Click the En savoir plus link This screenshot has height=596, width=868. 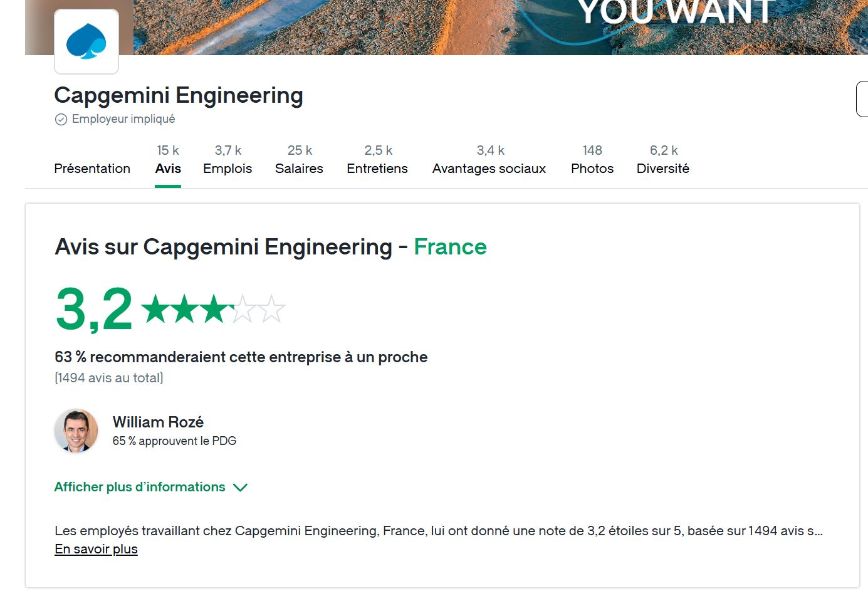96,549
